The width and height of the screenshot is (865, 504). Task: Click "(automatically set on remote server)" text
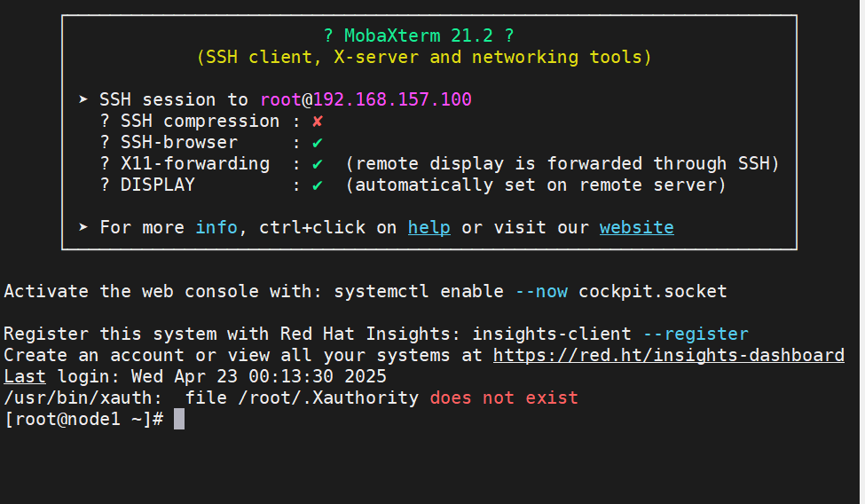[536, 185]
